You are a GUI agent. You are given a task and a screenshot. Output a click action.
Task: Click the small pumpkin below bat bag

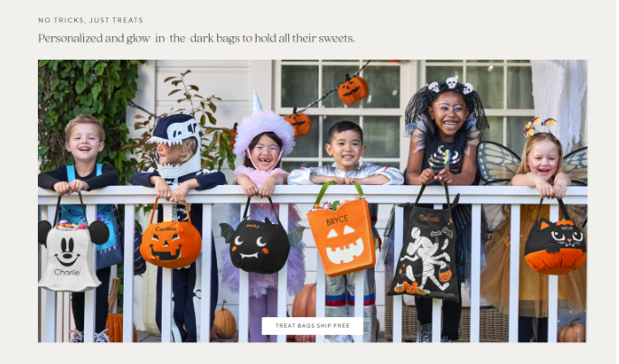coord(224,321)
